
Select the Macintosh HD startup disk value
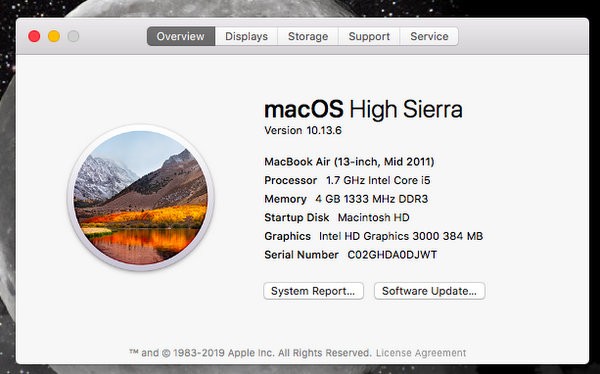coord(373,218)
